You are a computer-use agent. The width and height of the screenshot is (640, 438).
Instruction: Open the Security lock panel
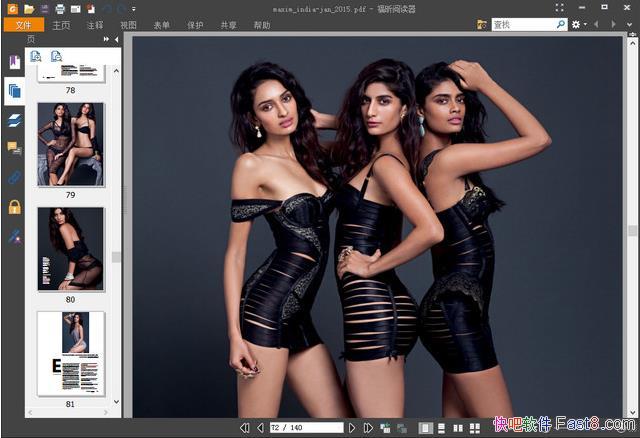(x=14, y=207)
